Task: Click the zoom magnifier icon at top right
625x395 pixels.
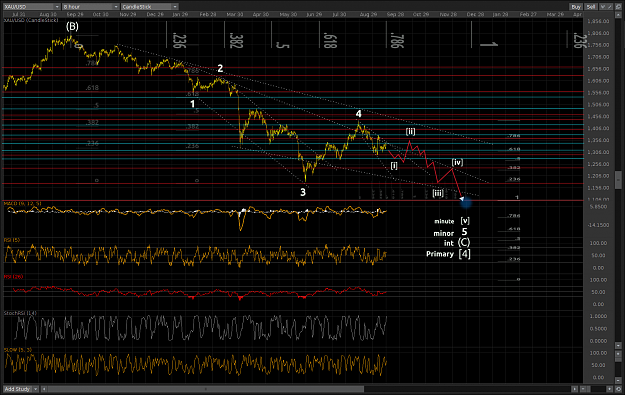Action: [x=619, y=7]
